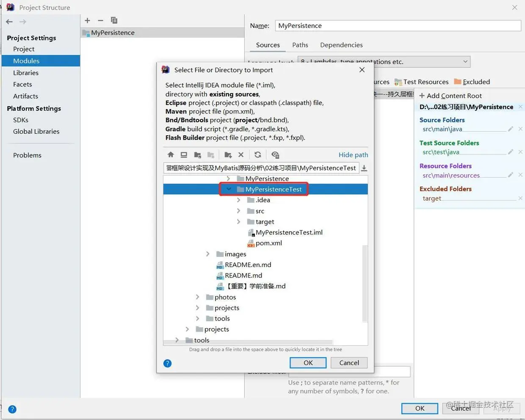Remove the src\main\resources resource folder
Screen dimensions: 525x420
pos(520,175)
